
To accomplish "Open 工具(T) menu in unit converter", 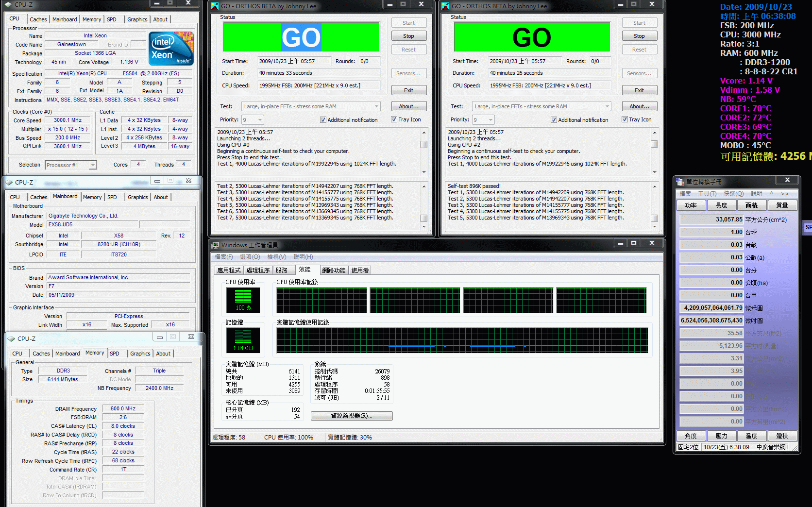I will click(707, 193).
